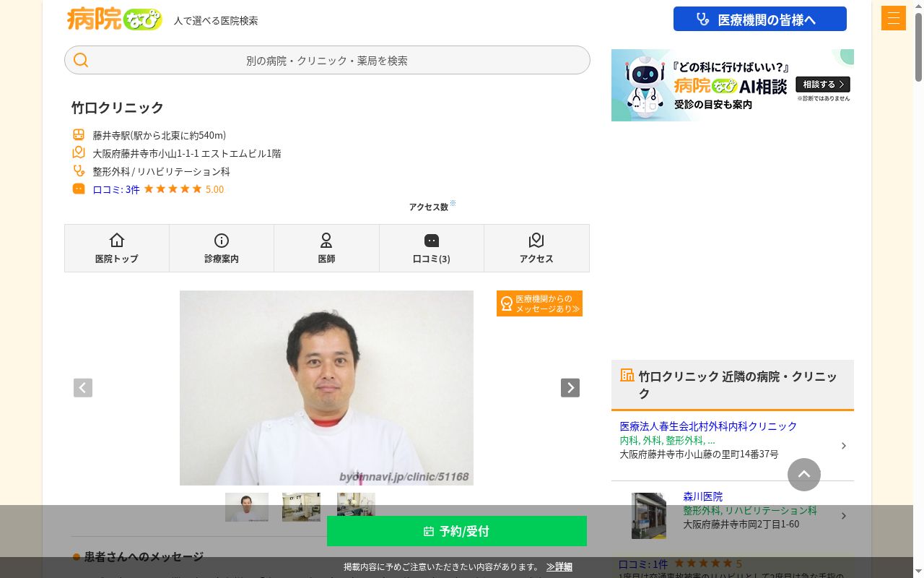Image resolution: width=924 pixels, height=578 pixels.
Task: Select the 医院トップ tab
Action: click(117, 248)
